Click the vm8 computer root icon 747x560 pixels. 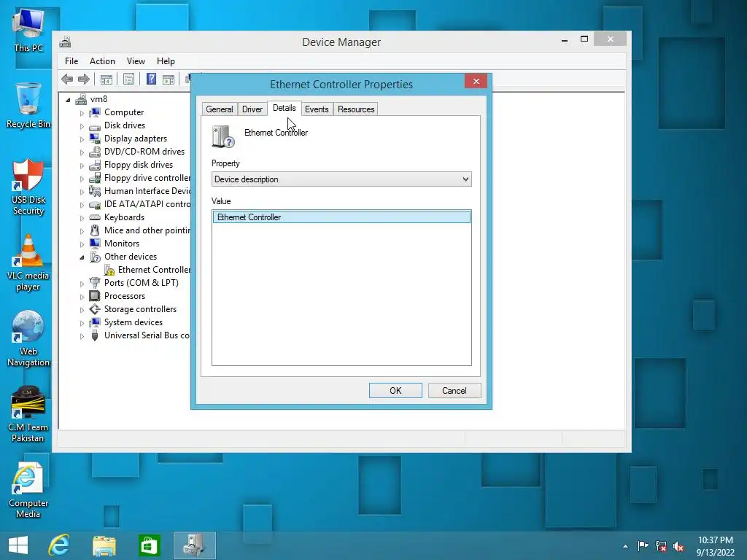click(82, 99)
